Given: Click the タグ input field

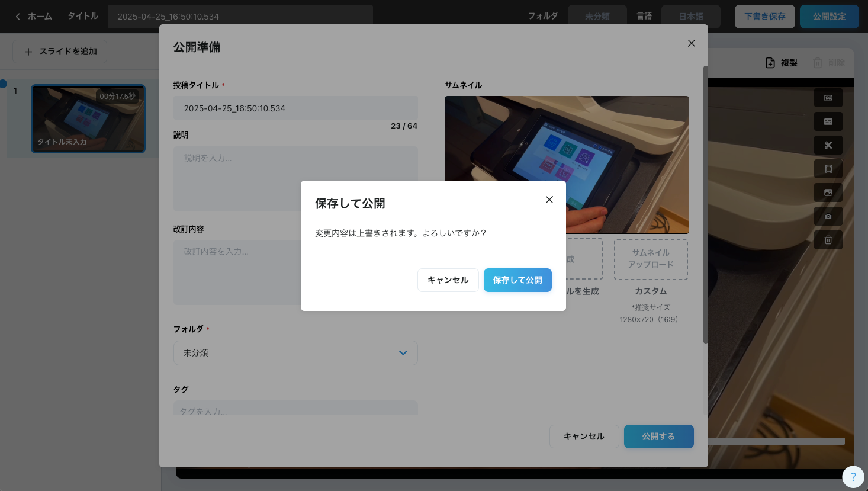Looking at the screenshot, I should 295,408.
